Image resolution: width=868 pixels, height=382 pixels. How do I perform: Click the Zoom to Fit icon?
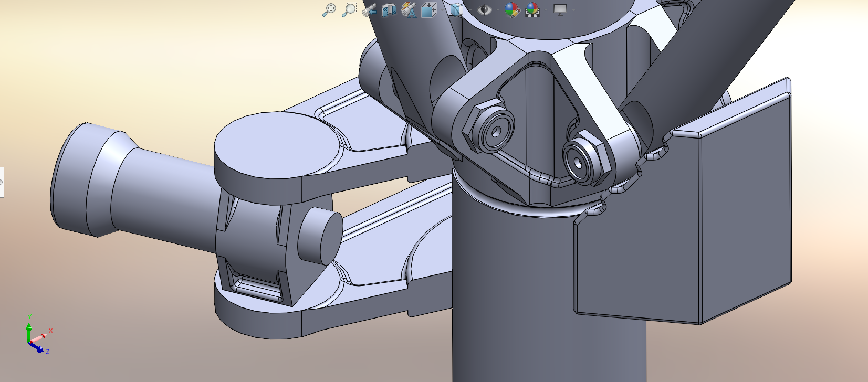tap(329, 9)
